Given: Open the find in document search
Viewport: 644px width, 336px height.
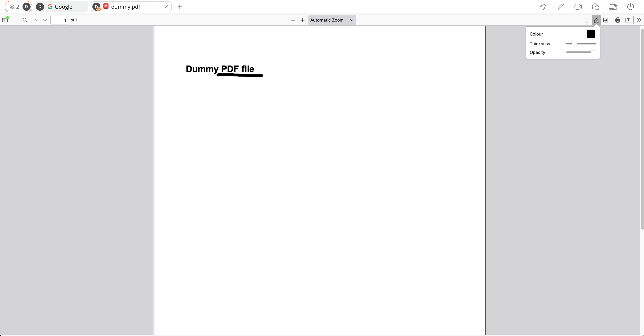Looking at the screenshot, I should click(25, 20).
